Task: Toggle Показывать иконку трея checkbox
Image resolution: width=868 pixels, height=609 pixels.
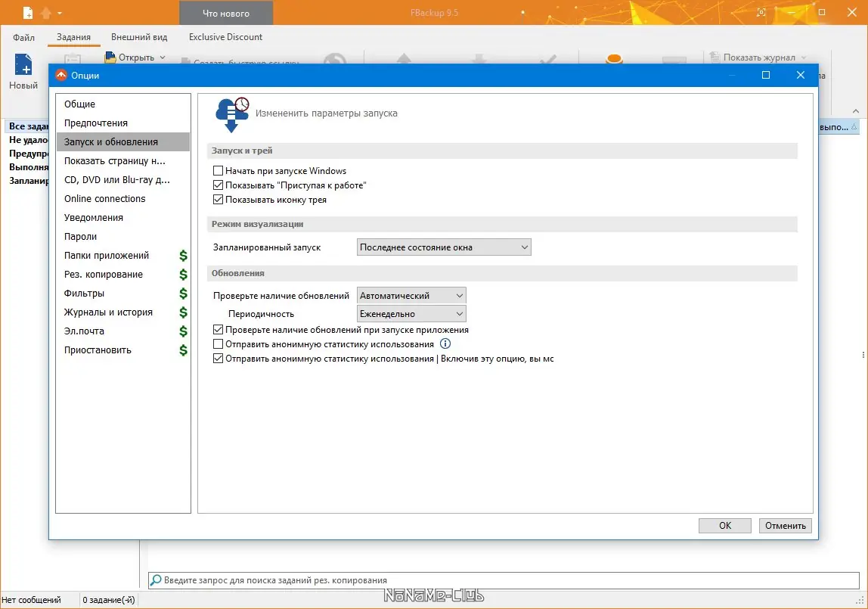Action: [218, 199]
